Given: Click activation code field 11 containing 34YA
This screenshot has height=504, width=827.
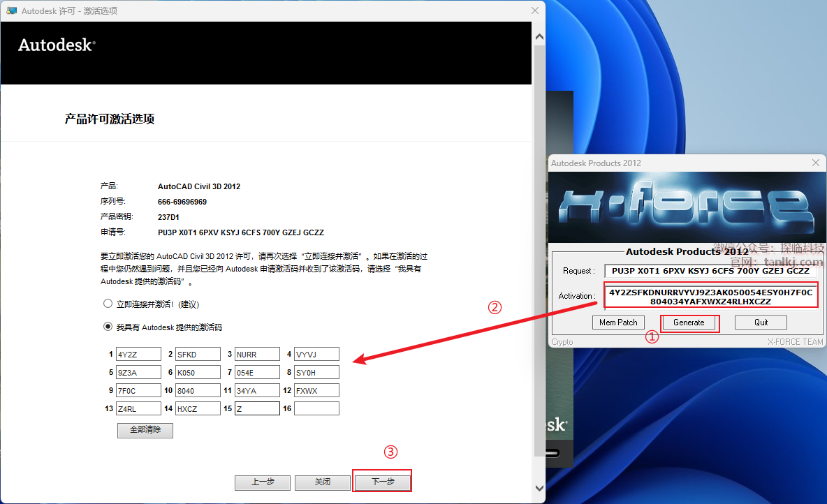Looking at the screenshot, I should (257, 391).
